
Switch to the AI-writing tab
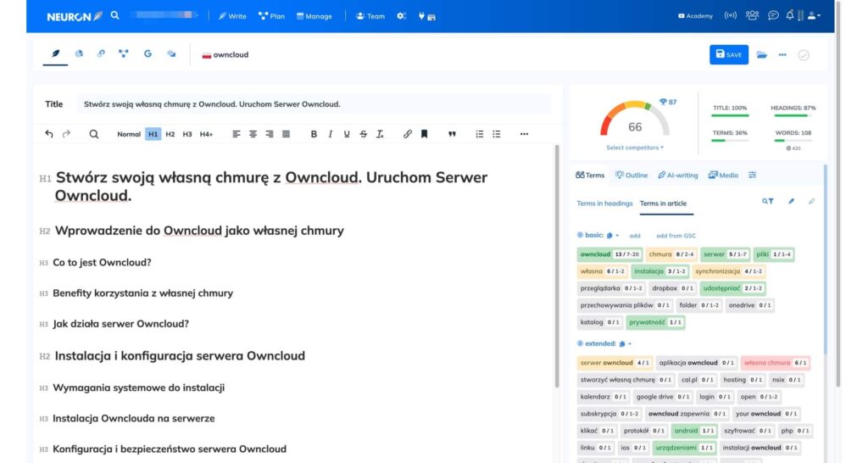click(677, 175)
